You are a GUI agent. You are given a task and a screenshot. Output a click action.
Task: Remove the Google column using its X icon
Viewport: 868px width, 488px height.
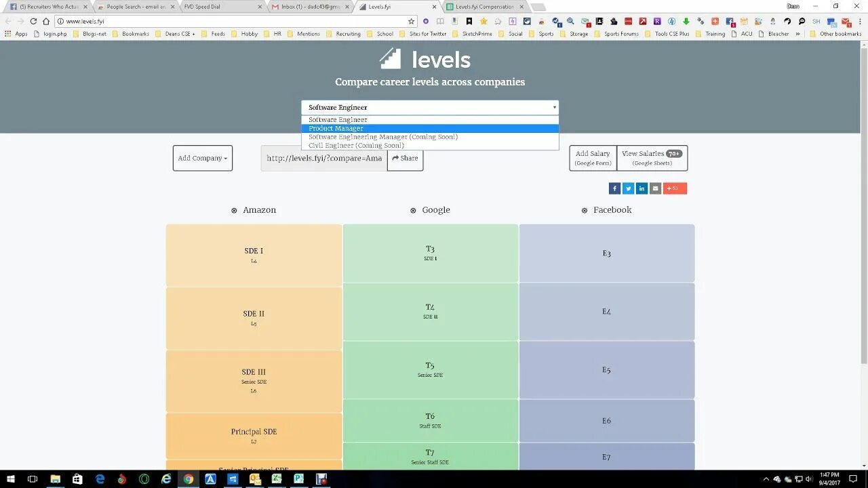413,211
